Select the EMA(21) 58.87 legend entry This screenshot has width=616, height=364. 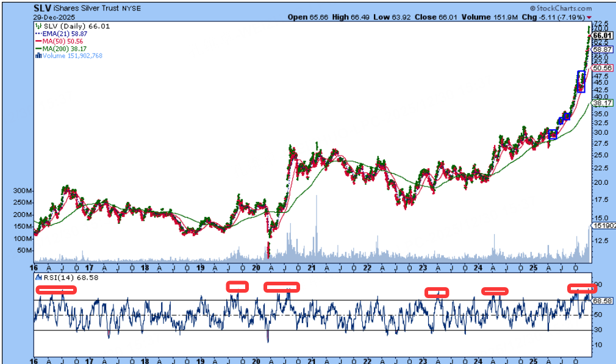click(x=65, y=34)
